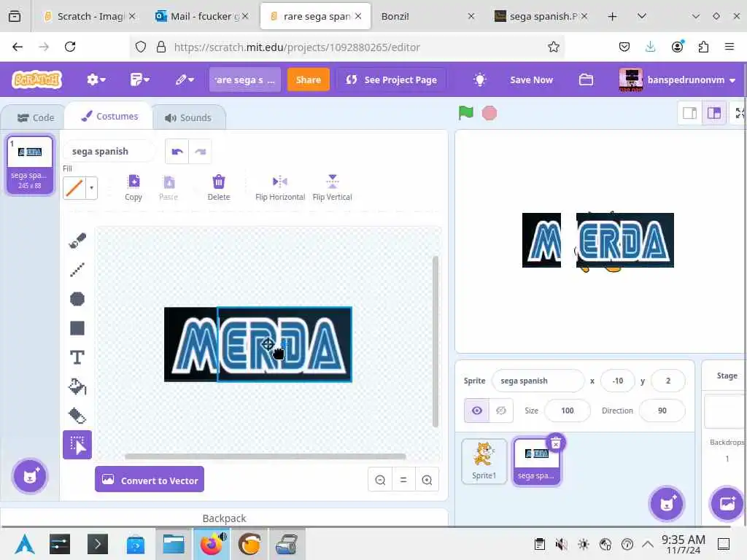Select the Line tool
The width and height of the screenshot is (747, 560).
click(x=77, y=270)
